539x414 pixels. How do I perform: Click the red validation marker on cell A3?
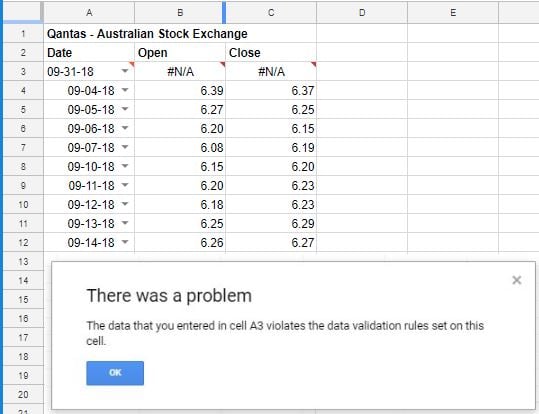click(x=132, y=64)
